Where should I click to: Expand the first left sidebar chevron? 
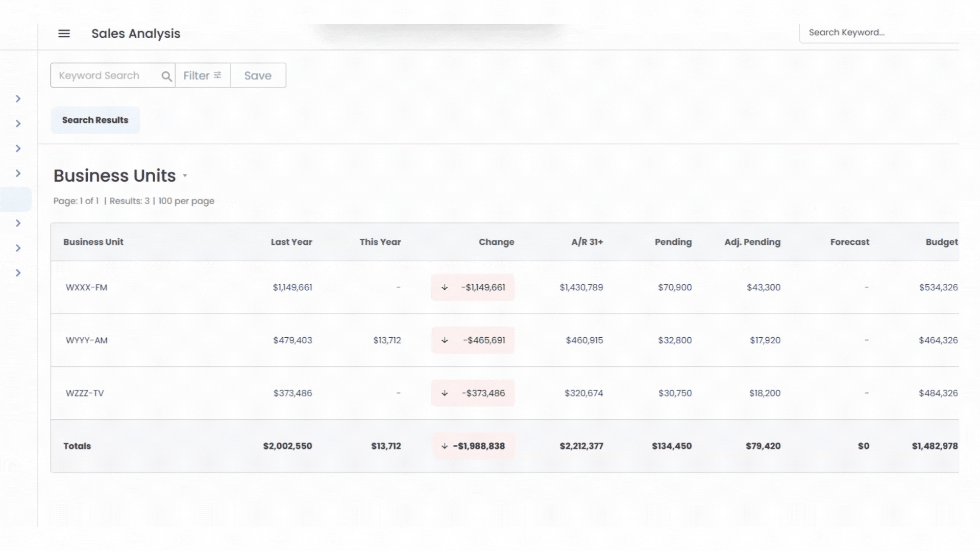18,98
